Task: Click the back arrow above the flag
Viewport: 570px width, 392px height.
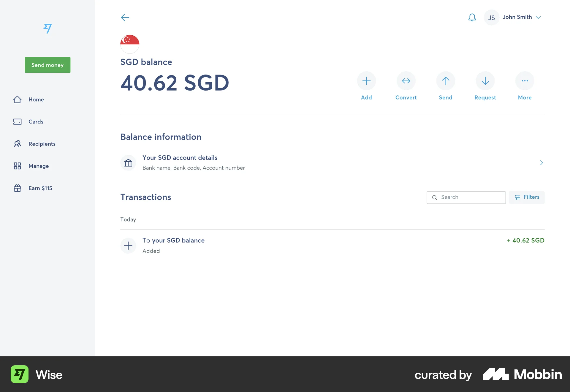Action: pyautogui.click(x=125, y=18)
